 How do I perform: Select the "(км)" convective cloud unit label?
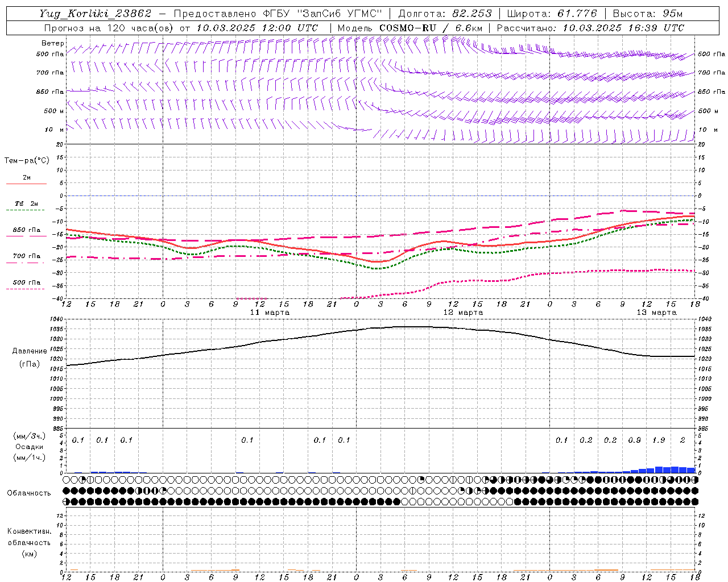point(29,553)
